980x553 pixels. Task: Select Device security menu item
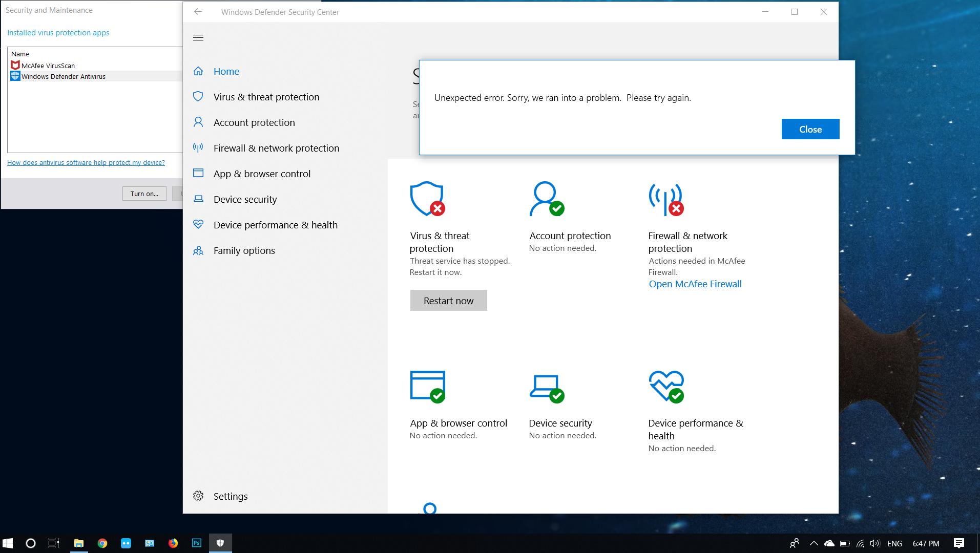245,199
